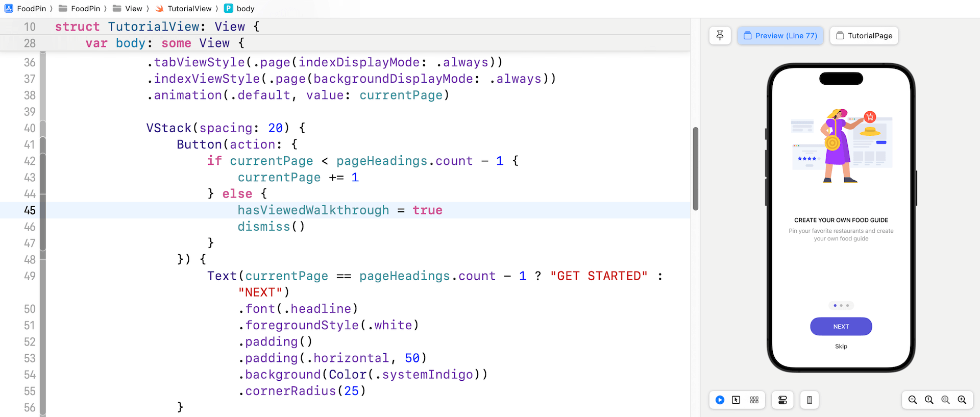Start live preview with the play button
This screenshot has width=980, height=417.
(720, 400)
